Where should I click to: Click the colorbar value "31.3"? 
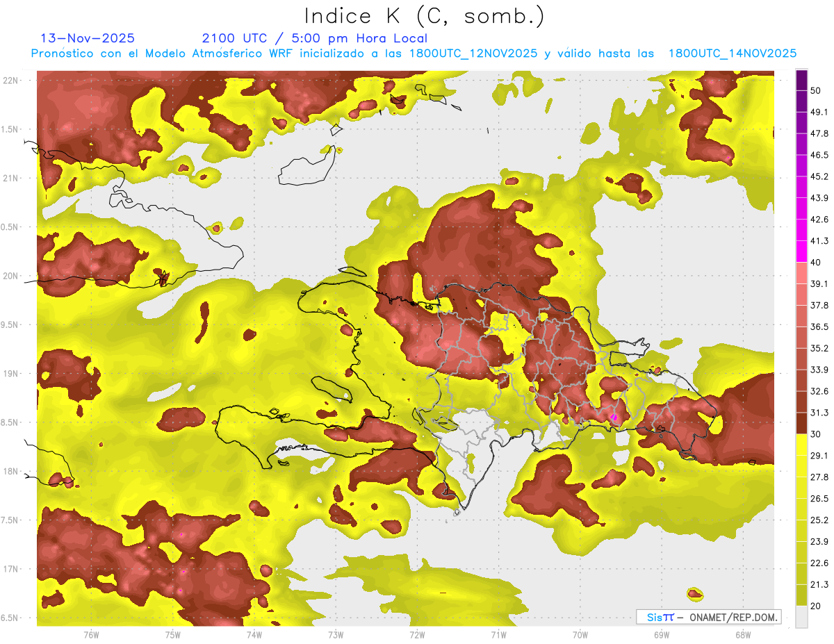(x=819, y=413)
